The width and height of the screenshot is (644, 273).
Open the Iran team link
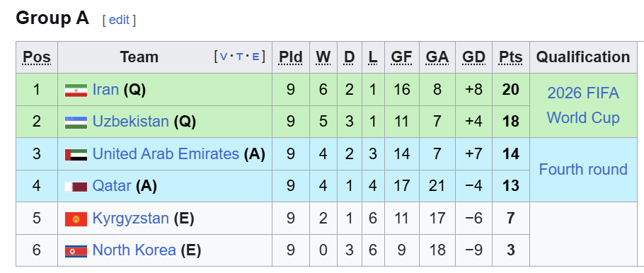pos(105,90)
